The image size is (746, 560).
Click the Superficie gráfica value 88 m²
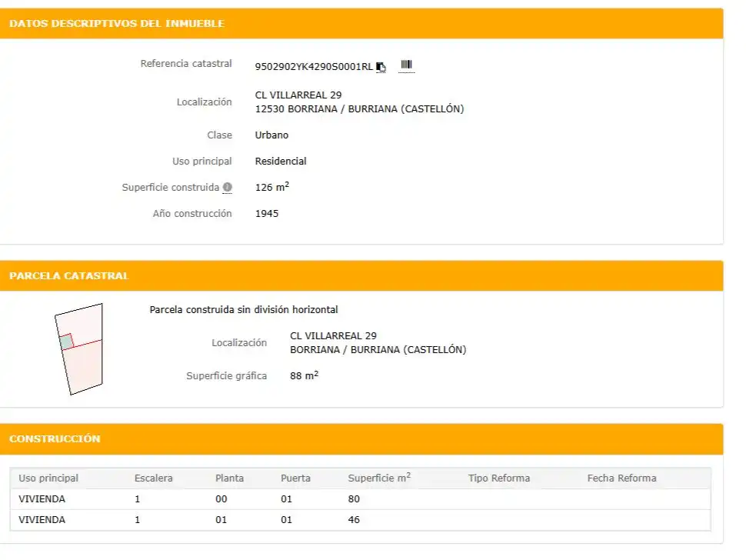pos(304,375)
